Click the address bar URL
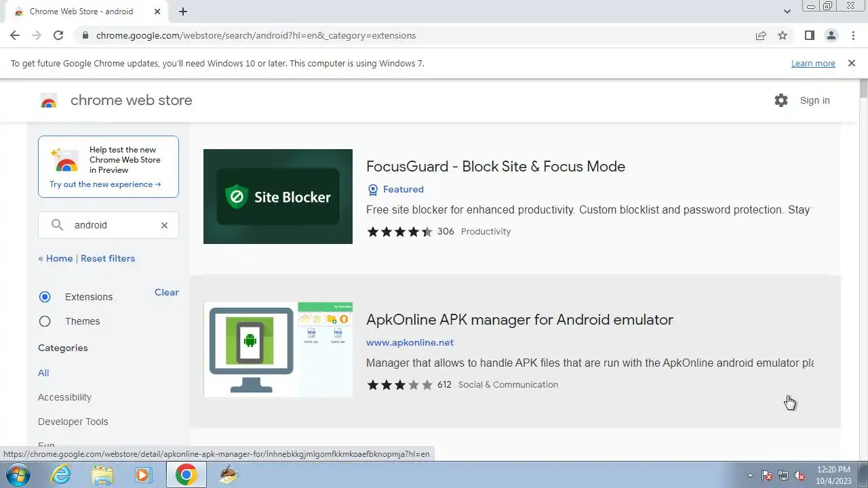 pos(256,35)
